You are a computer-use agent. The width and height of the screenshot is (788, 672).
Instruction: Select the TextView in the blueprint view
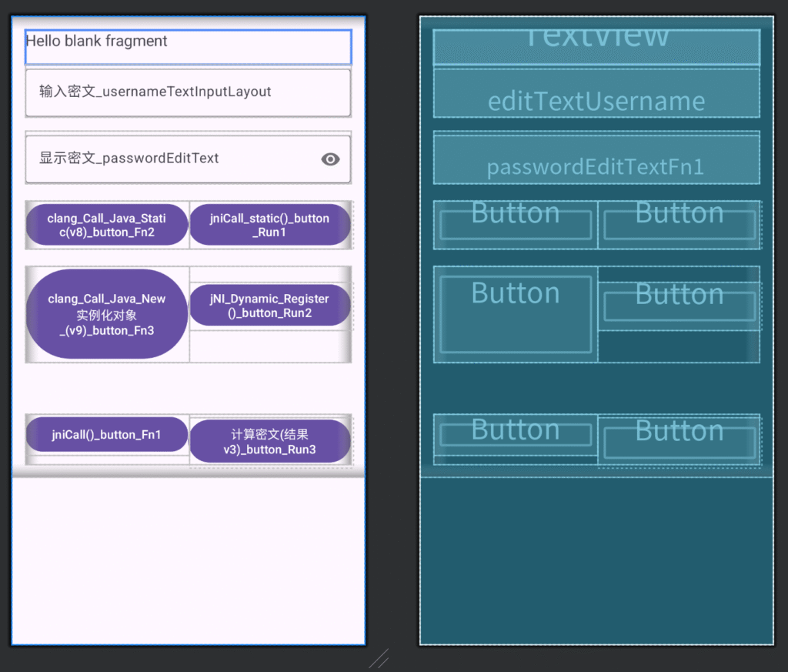coord(596,47)
